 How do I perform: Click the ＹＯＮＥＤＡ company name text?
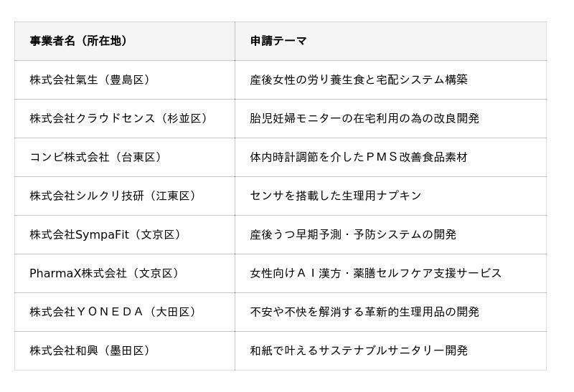click(110, 312)
